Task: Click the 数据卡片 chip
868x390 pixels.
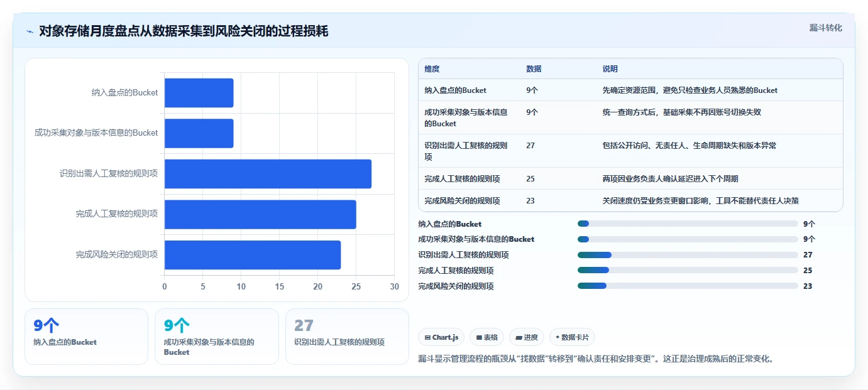Action: tap(572, 337)
